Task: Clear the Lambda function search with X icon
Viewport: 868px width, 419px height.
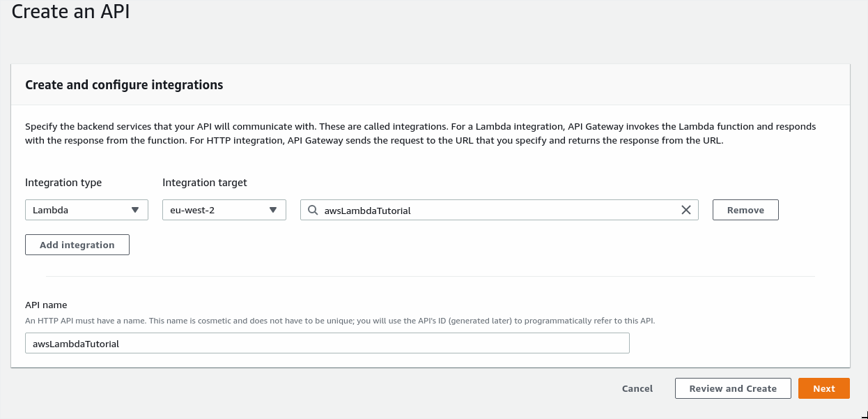Action: [685, 210]
